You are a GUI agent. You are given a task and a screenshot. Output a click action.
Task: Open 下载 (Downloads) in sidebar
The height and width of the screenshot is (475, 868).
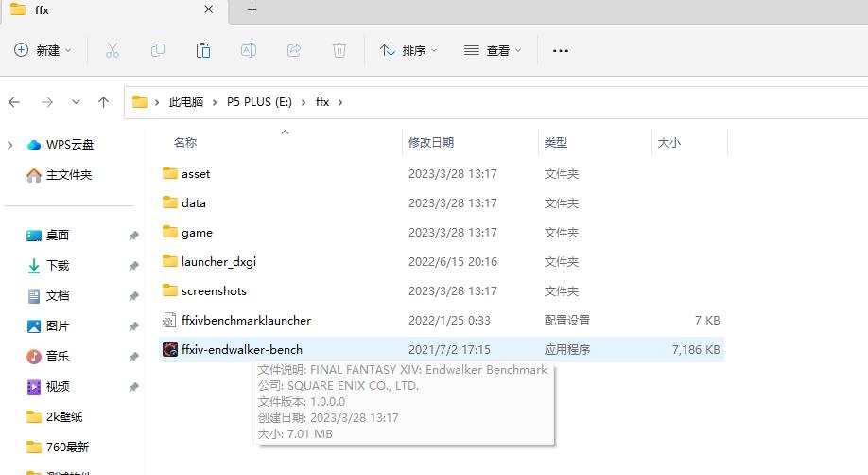[58, 266]
